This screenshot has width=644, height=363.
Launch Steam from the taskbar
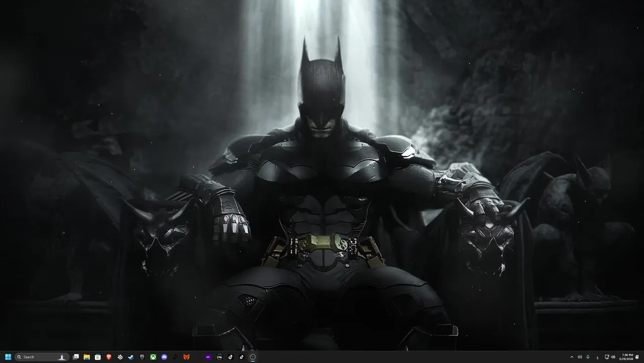tap(131, 357)
